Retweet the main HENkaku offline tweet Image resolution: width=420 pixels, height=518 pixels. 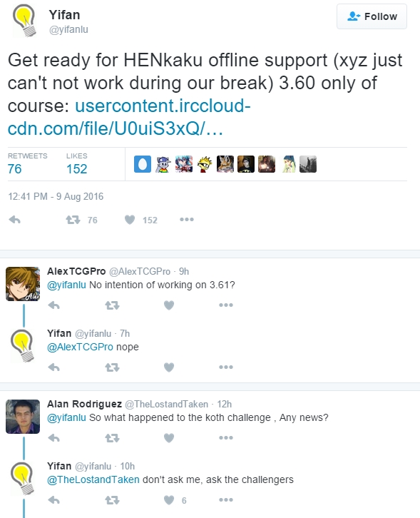[x=73, y=220]
